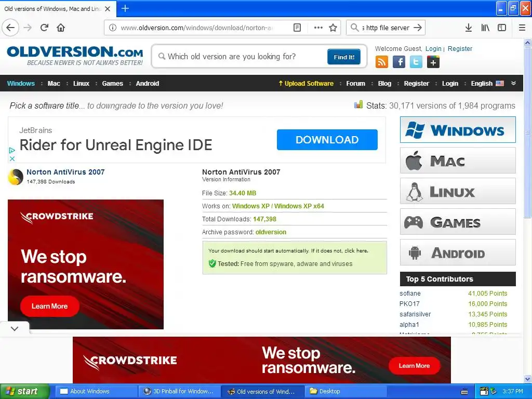Open the browser home page
This screenshot has width=532, height=399.
(61, 28)
